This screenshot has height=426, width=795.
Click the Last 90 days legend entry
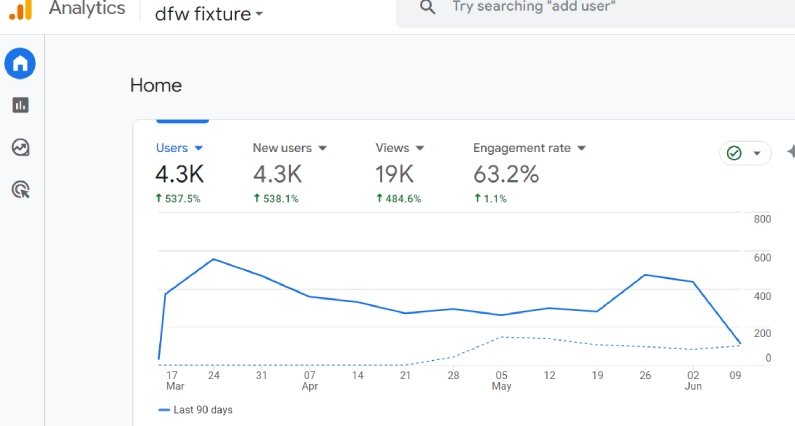pos(195,410)
